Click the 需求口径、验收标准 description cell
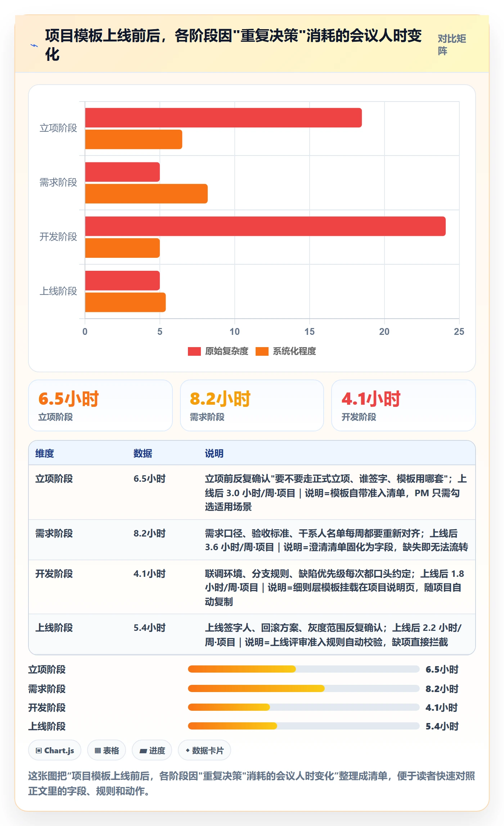 point(336,540)
